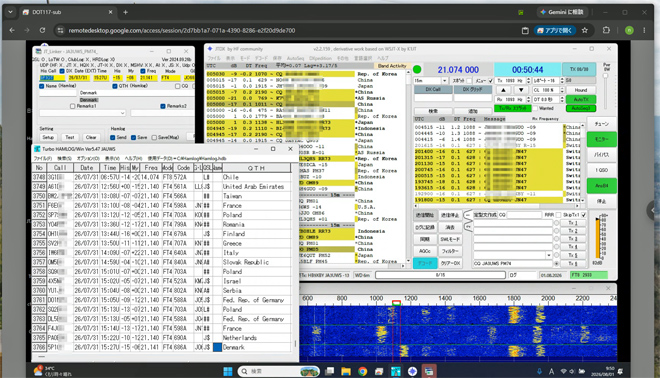Click the Tx 6 button
The width and height of the screenshot is (660, 378).
pyautogui.click(x=573, y=264)
